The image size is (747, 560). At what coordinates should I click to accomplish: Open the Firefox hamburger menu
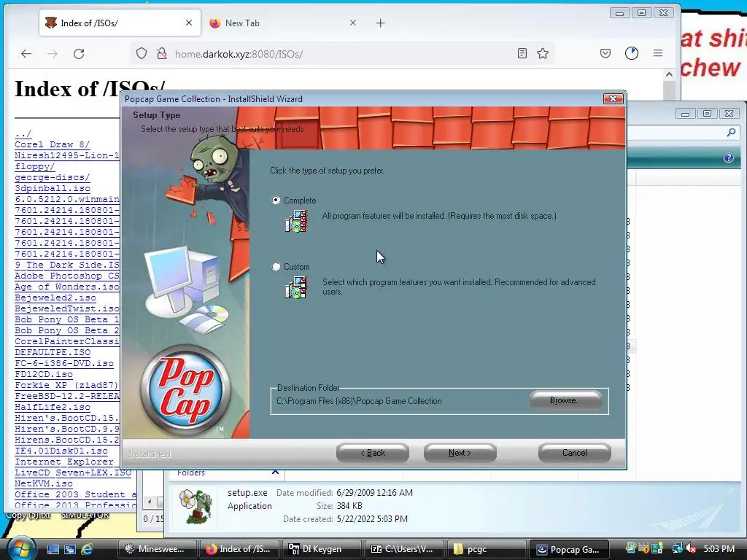[x=658, y=53]
